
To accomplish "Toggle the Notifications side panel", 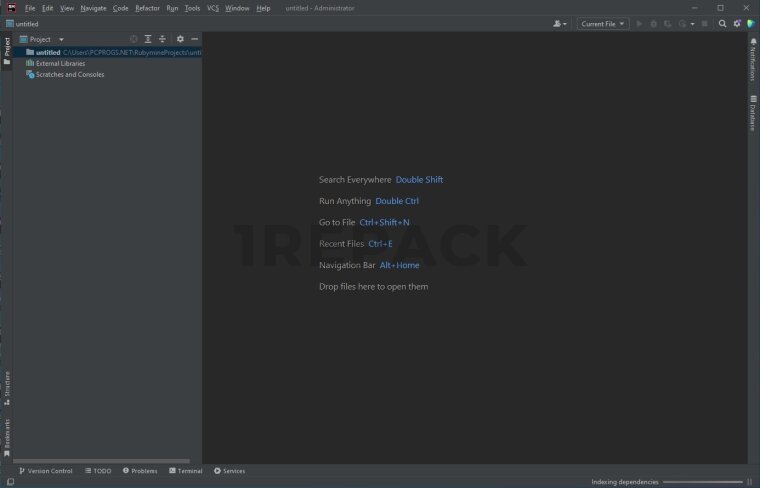I will [753, 61].
